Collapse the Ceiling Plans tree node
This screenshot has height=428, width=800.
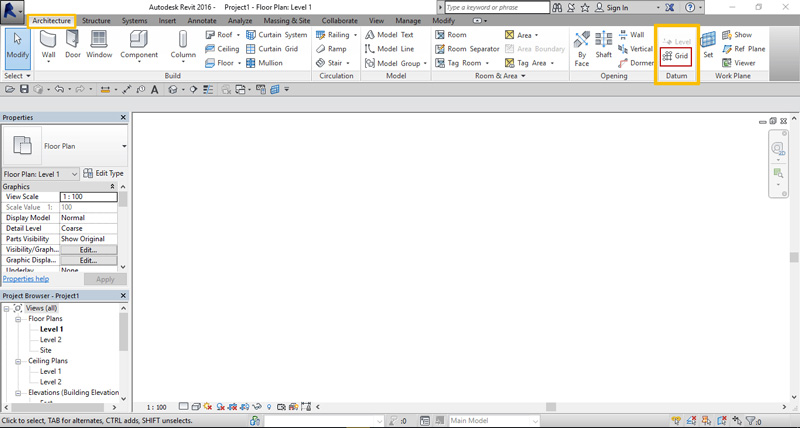click(x=18, y=361)
